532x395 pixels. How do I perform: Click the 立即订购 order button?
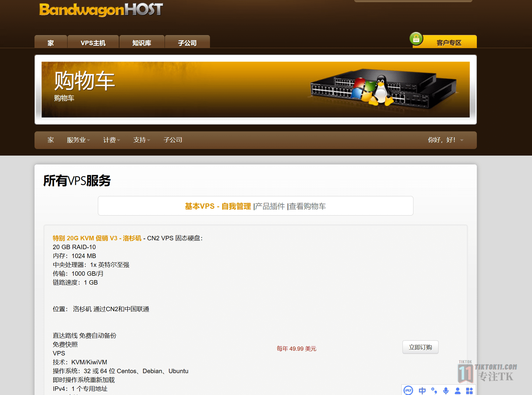[420, 347]
